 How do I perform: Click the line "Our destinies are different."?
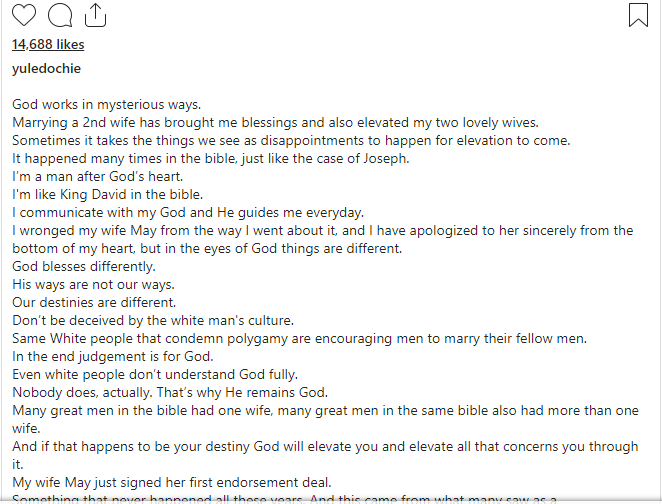(94, 302)
